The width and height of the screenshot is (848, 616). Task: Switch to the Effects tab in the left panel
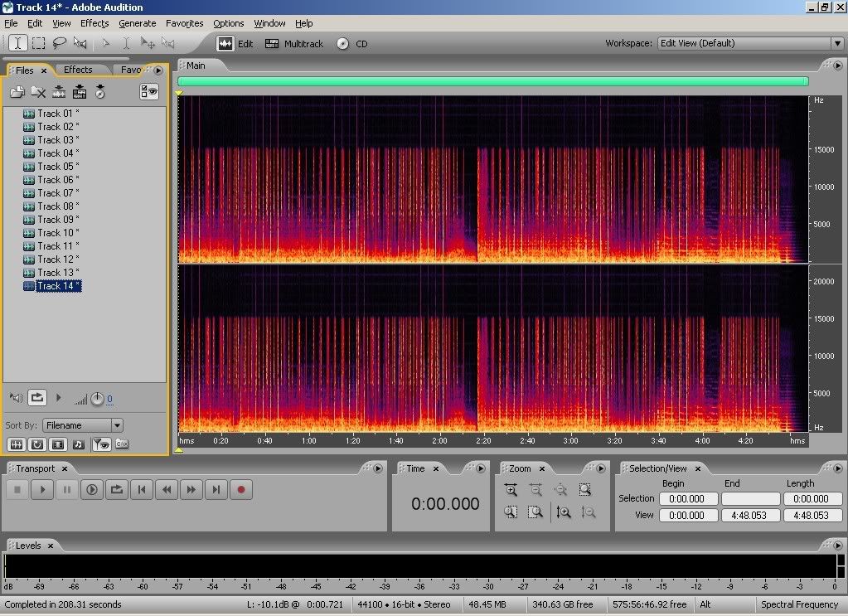tap(78, 70)
